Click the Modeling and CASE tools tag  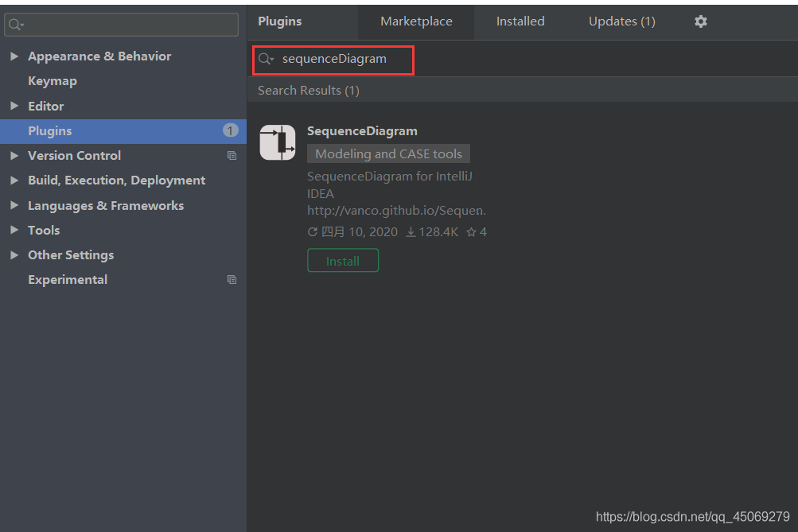(388, 153)
